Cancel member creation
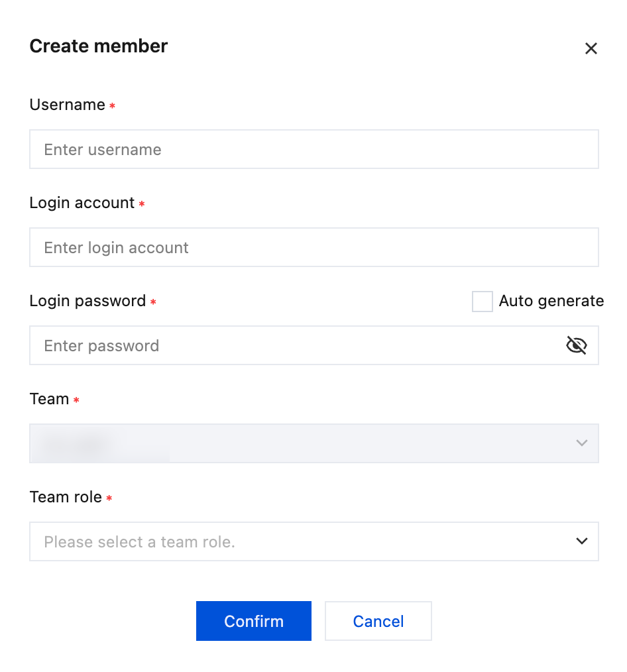Screen dimensions: 627x672 pyautogui.click(x=378, y=621)
